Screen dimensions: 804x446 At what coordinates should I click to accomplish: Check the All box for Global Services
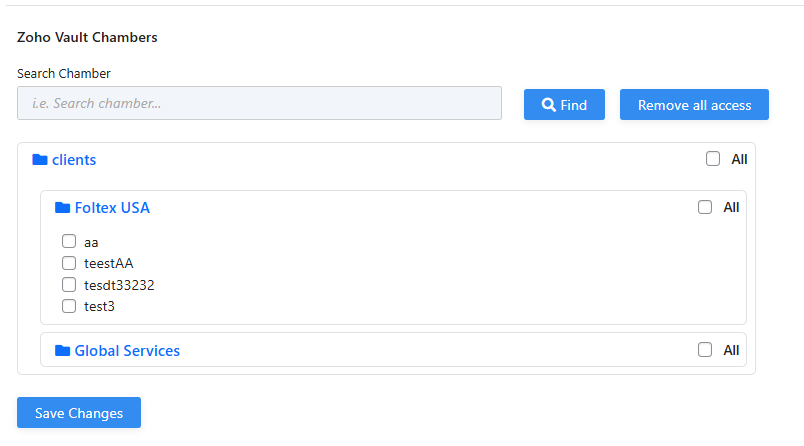705,350
